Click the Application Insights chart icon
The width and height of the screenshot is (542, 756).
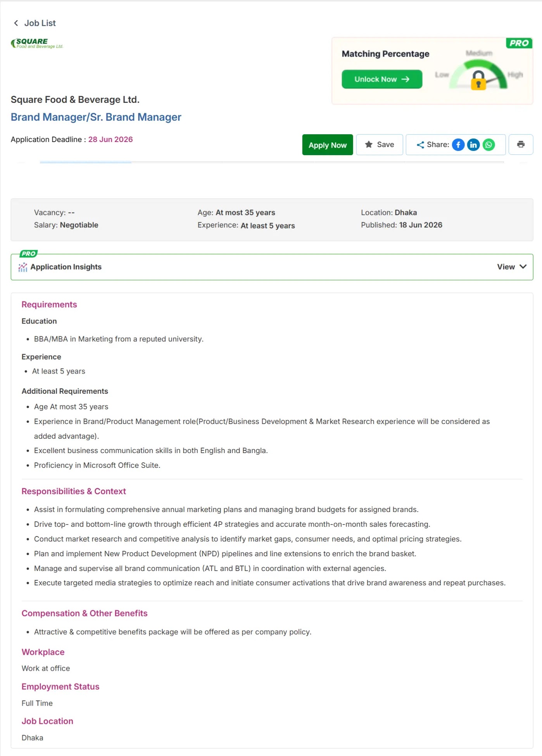[23, 267]
